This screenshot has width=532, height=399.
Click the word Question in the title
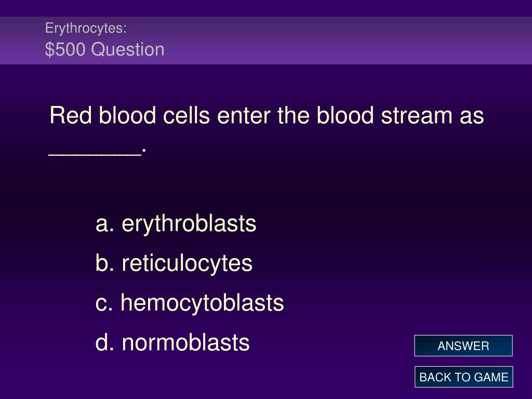point(128,49)
